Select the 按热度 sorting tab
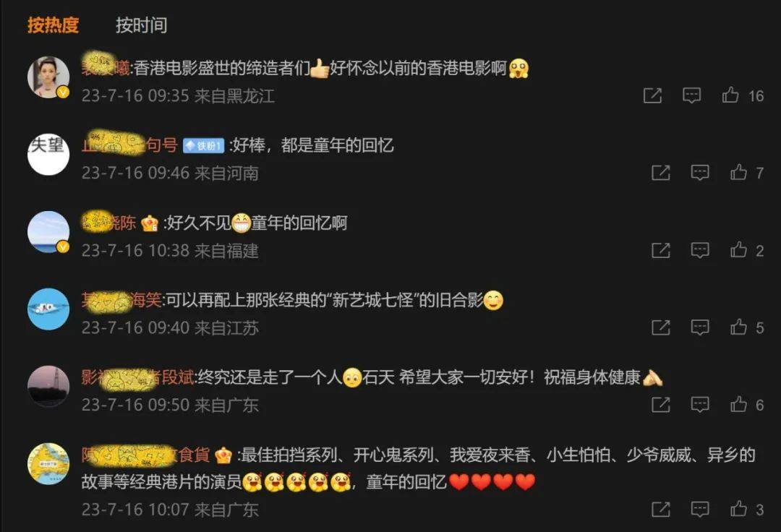The width and height of the screenshot is (781, 532). (x=54, y=25)
